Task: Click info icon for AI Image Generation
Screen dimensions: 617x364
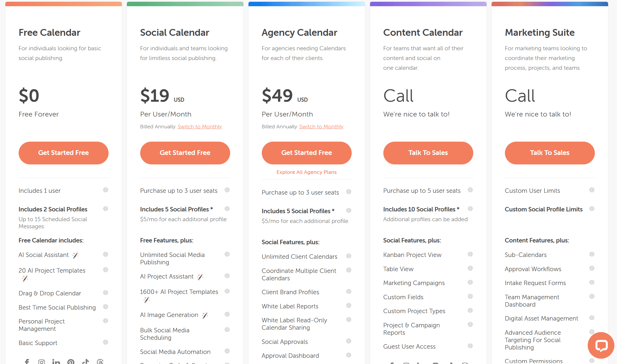Action: [227, 314]
